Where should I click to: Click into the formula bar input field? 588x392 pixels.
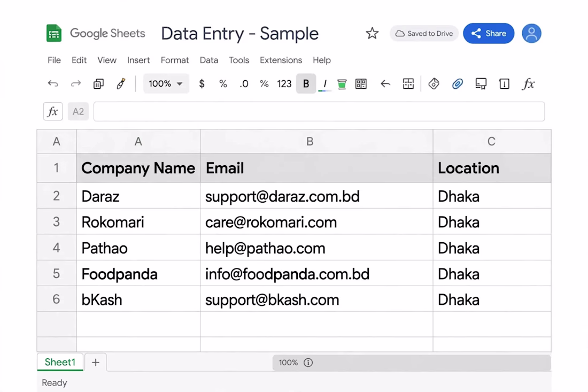(319, 111)
